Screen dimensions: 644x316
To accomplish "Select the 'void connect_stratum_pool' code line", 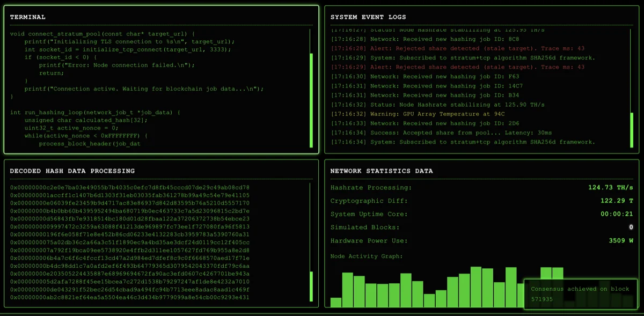I will (x=103, y=34).
